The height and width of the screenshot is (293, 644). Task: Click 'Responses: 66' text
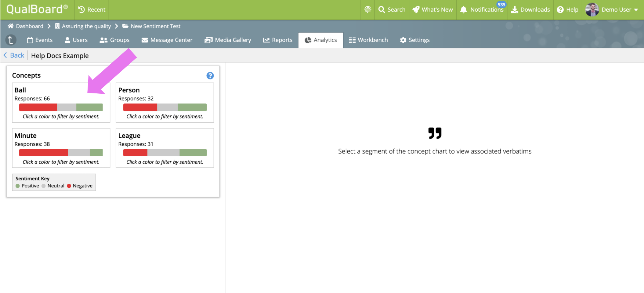[x=32, y=99]
